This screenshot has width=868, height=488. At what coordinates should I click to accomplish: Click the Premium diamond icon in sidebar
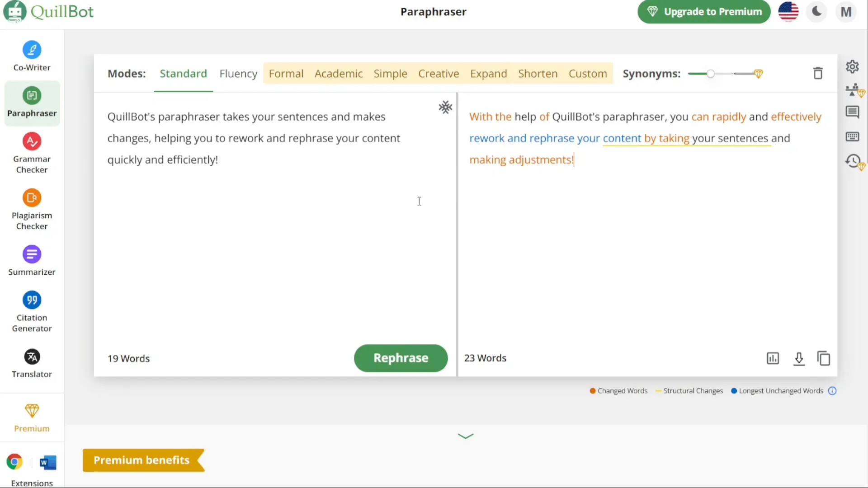pos(32,411)
